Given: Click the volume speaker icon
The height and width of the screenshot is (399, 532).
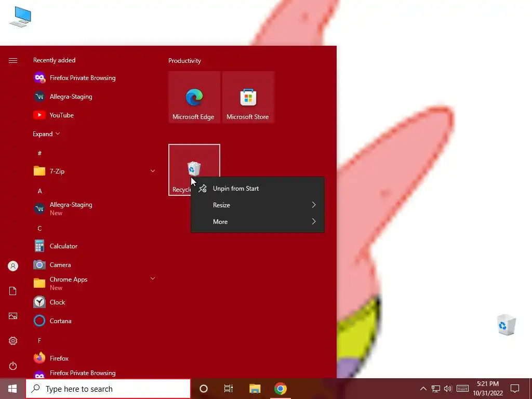Looking at the screenshot, I should coord(448,389).
